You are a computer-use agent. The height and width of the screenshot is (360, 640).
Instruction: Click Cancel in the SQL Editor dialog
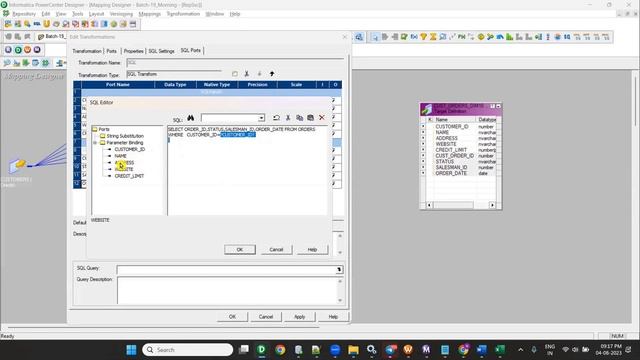pyautogui.click(x=276, y=249)
